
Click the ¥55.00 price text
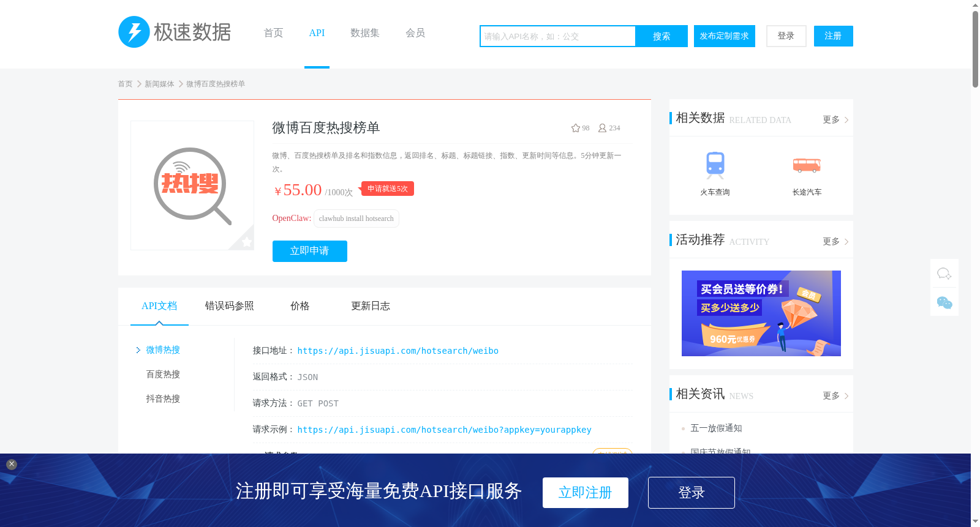pos(298,190)
